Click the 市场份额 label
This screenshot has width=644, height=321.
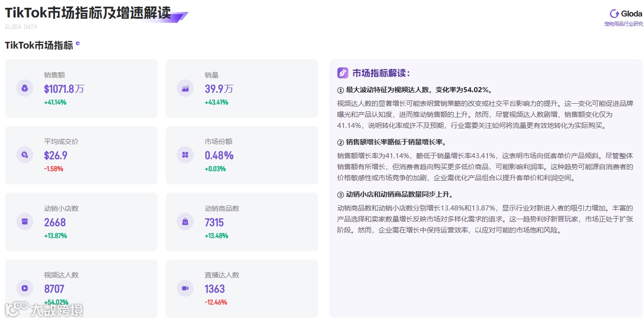pyautogui.click(x=218, y=142)
